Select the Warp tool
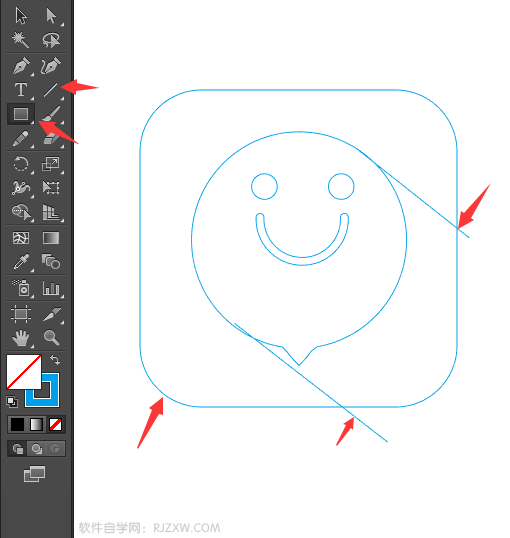 pos(21,188)
